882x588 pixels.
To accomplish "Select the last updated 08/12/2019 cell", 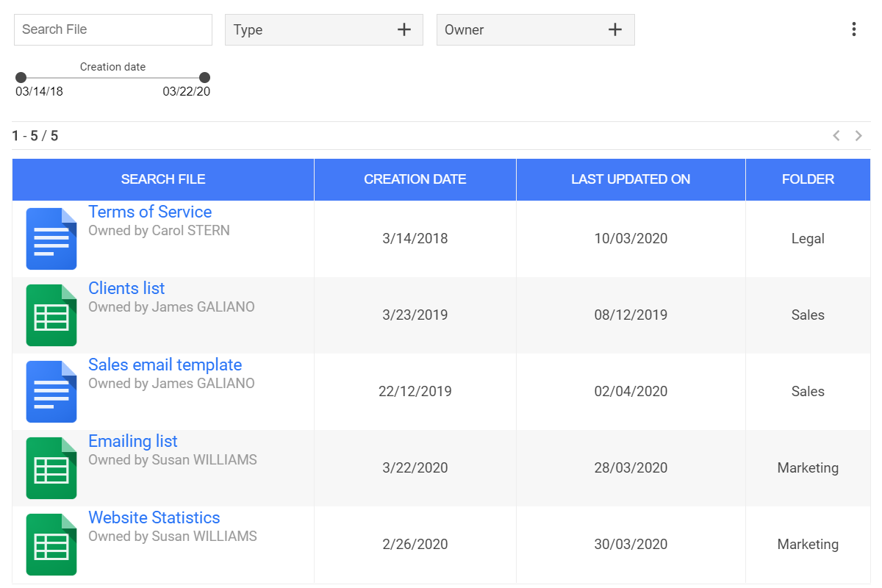I will (x=631, y=315).
